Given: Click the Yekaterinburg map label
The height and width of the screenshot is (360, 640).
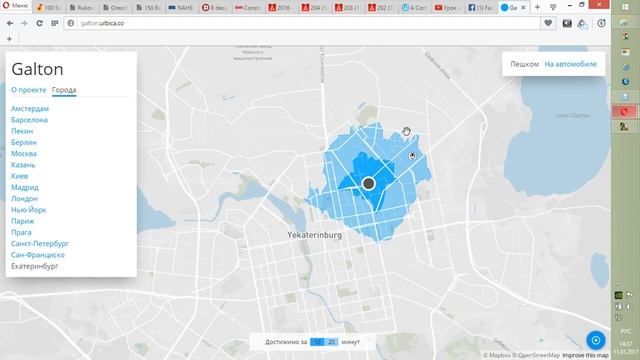Looking at the screenshot, I should click(315, 235).
